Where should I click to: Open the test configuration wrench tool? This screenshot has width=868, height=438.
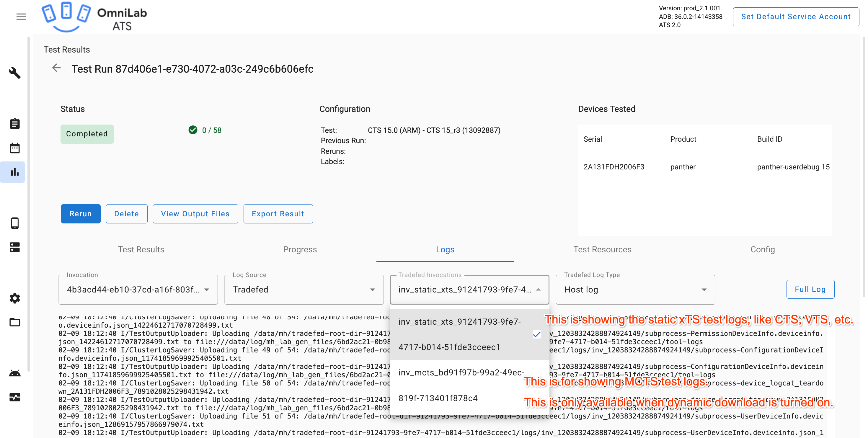coord(15,73)
